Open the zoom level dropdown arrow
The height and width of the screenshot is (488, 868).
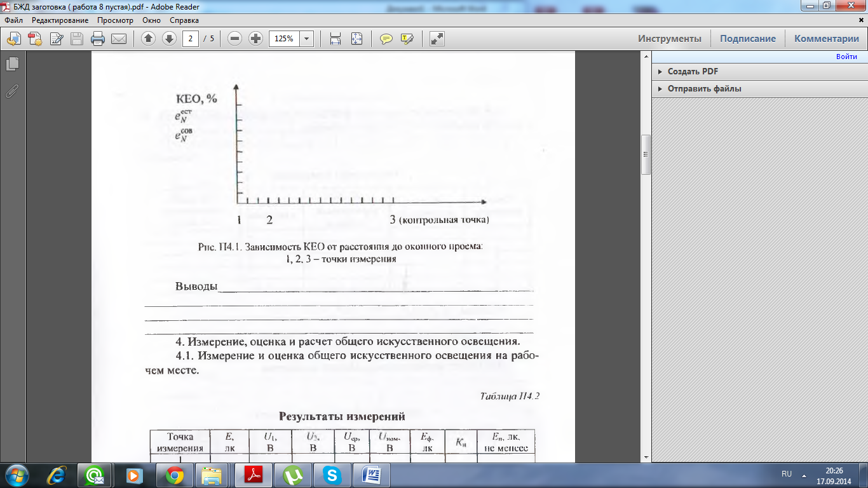pos(307,39)
